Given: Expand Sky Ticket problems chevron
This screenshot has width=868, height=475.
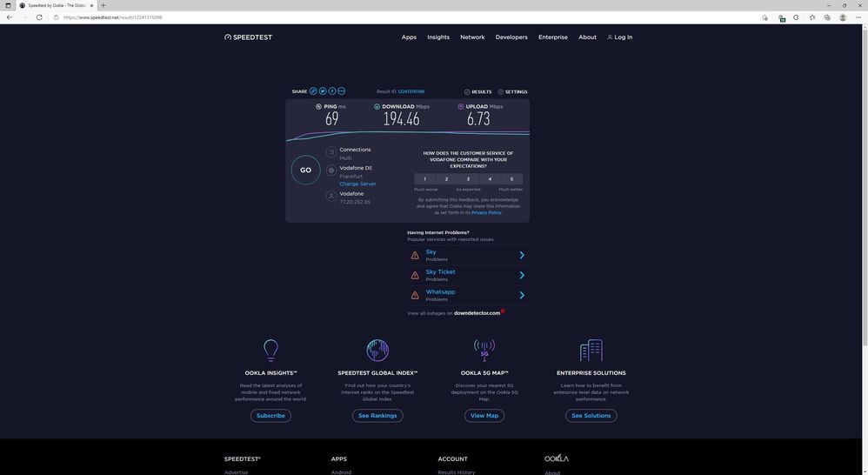Looking at the screenshot, I should (522, 275).
